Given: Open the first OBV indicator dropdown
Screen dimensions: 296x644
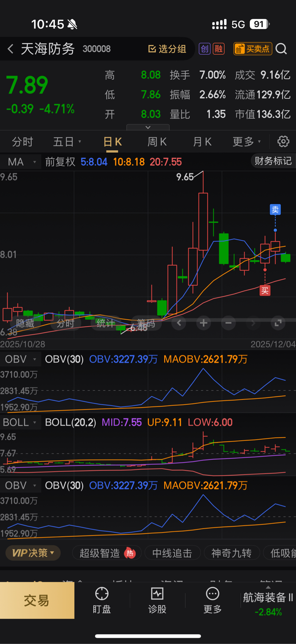Looking at the screenshot, I should 20,359.
